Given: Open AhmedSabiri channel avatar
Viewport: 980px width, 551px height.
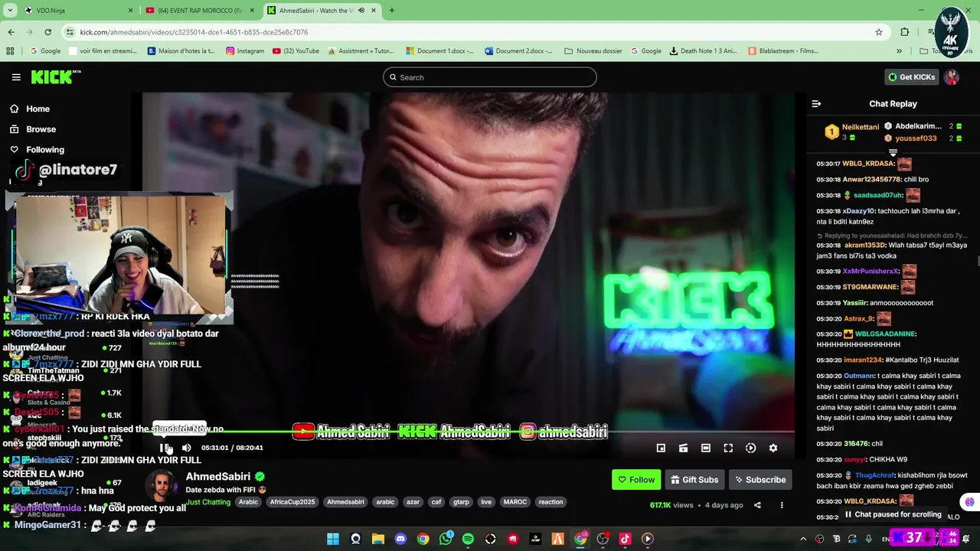Looking at the screenshot, I should (x=161, y=487).
